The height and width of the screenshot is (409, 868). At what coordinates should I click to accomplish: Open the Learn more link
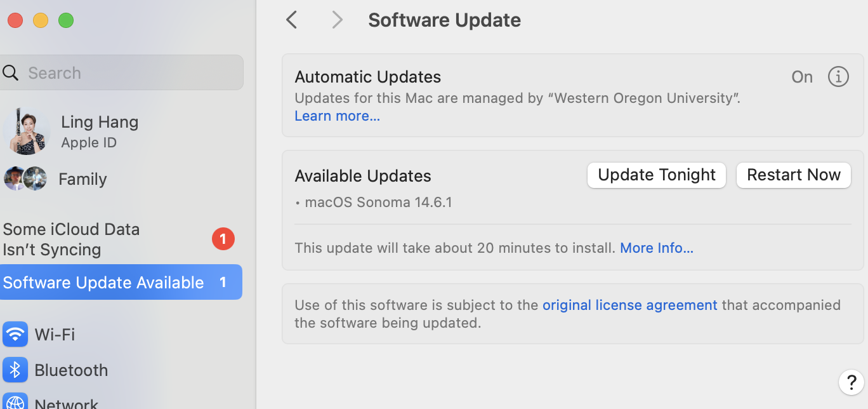[x=337, y=116]
